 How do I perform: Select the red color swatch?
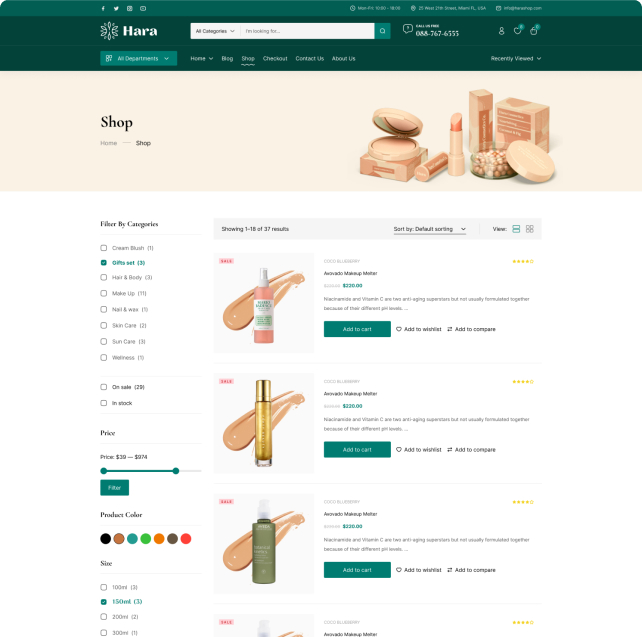coord(186,539)
